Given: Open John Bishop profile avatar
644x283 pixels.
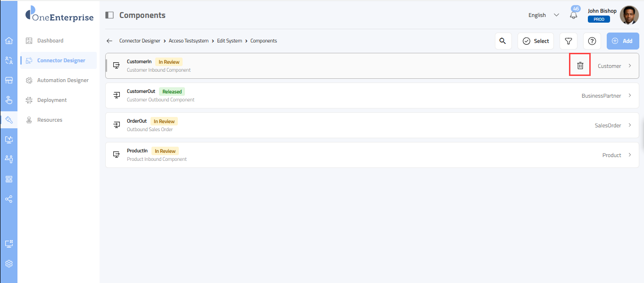Looking at the screenshot, I should click(x=629, y=15).
